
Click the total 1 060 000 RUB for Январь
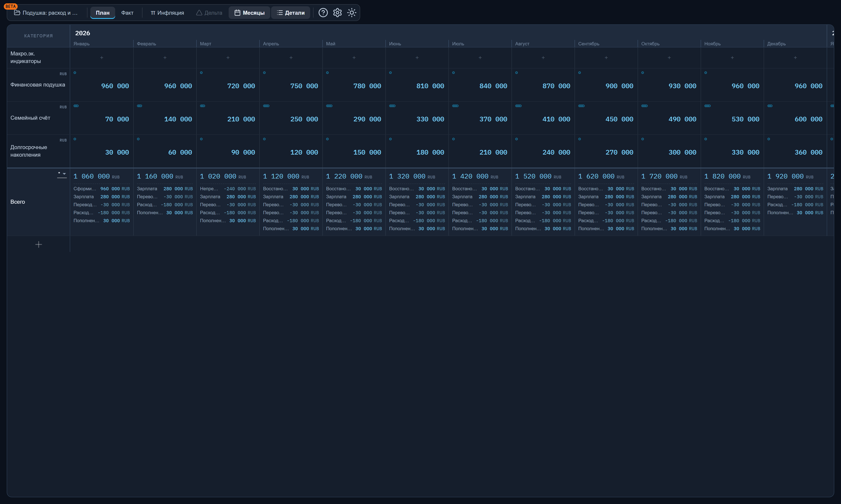pyautogui.click(x=96, y=176)
